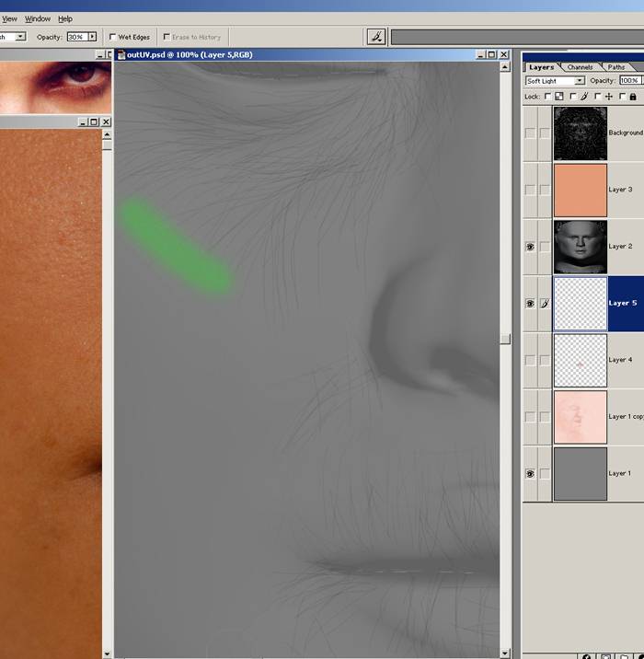Hide Layer 2 using its eye icon

pos(529,247)
